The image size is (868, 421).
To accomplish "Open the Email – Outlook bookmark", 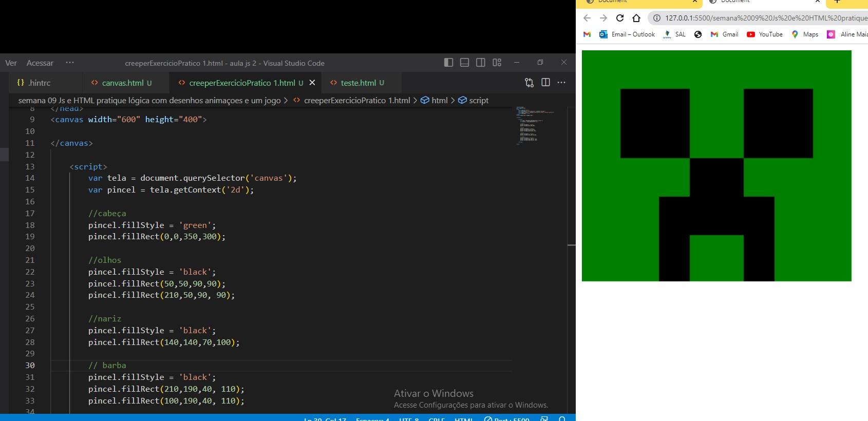I will pos(627,34).
